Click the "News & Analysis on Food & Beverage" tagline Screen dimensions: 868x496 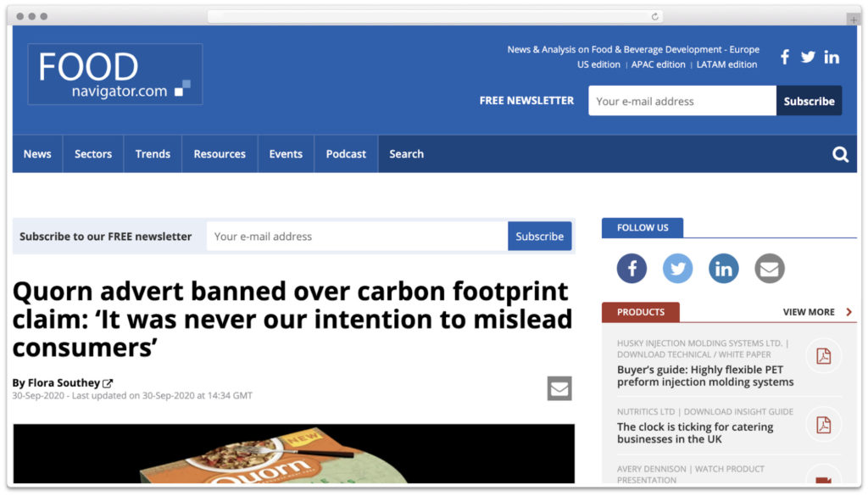633,49
